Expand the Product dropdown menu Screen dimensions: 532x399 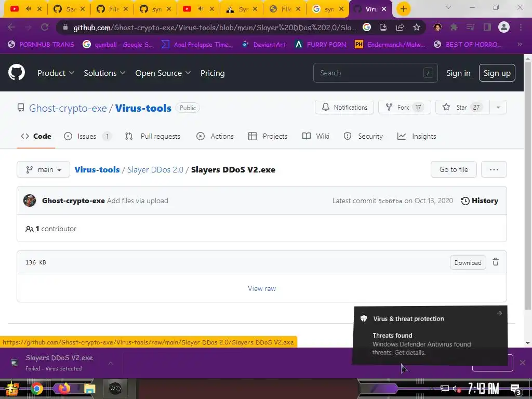tap(56, 73)
